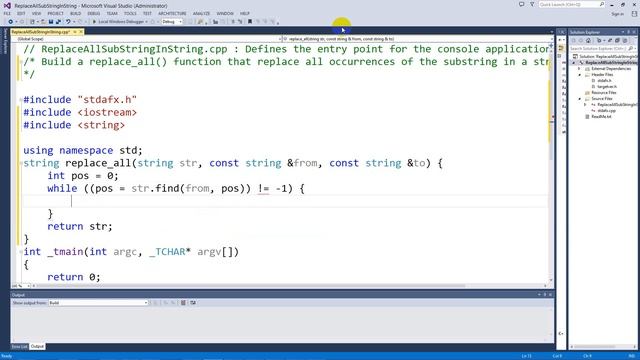
Task: Toggle word wrap in Output panel
Action: [x=193, y=303]
